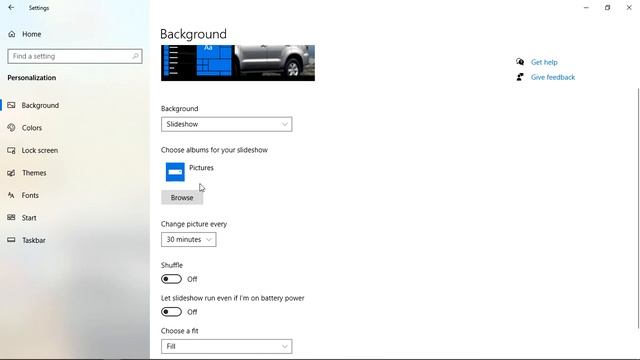The width and height of the screenshot is (640, 360).
Task: Click the Themes brush icon
Action: pyautogui.click(x=11, y=173)
